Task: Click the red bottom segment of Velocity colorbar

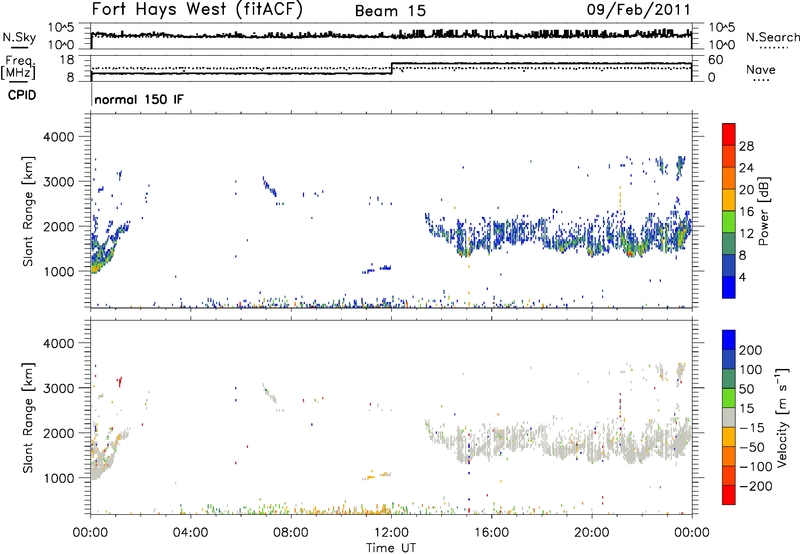Action: (729, 495)
